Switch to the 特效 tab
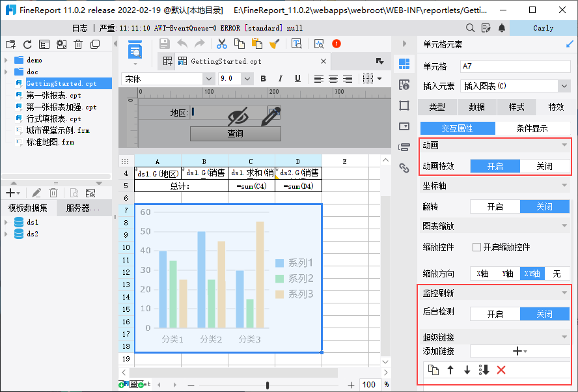The image size is (578, 392). (556, 107)
